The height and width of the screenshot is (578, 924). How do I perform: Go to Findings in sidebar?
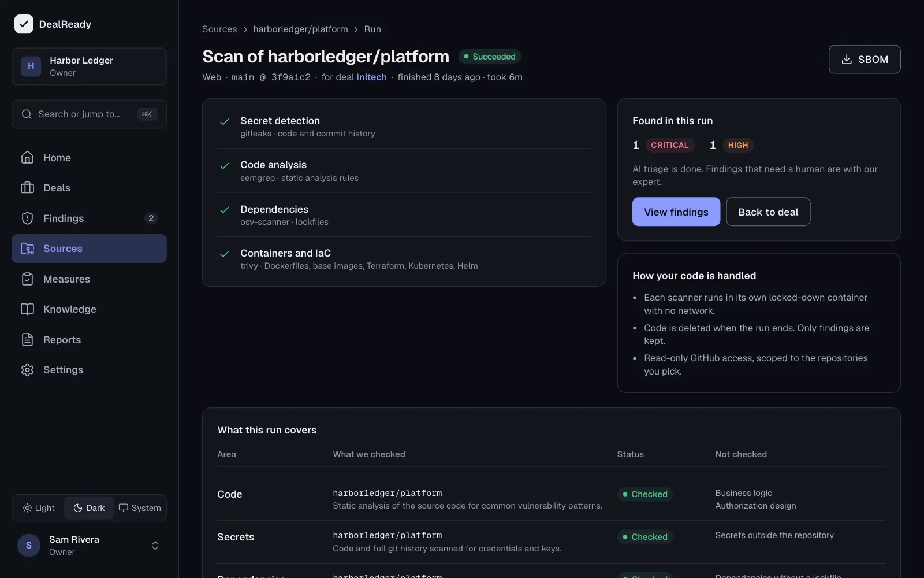[x=89, y=218]
